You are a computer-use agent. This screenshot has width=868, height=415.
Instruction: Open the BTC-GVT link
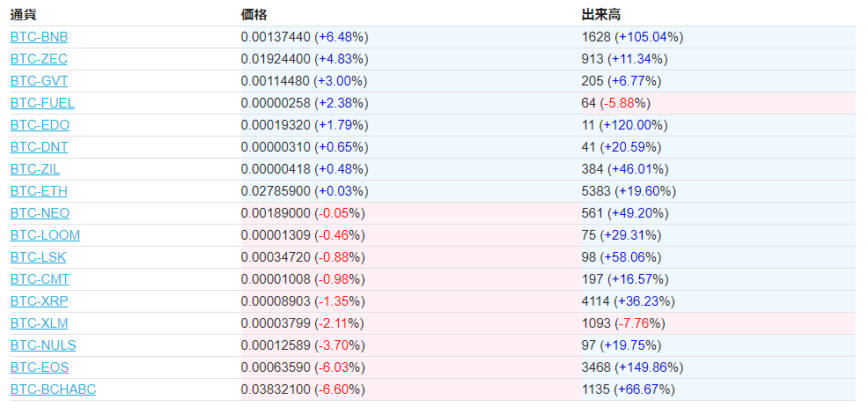coord(39,81)
